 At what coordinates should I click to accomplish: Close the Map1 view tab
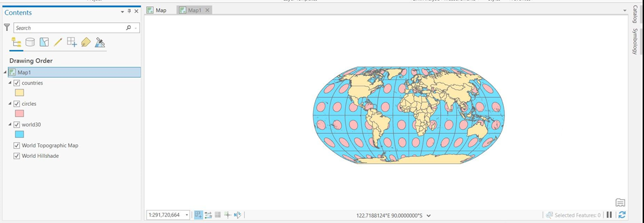click(207, 10)
